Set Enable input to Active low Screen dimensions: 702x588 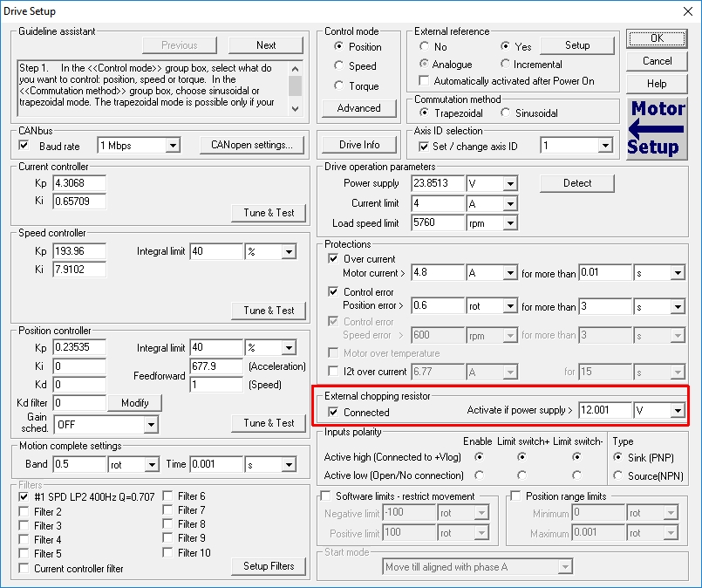[479, 475]
